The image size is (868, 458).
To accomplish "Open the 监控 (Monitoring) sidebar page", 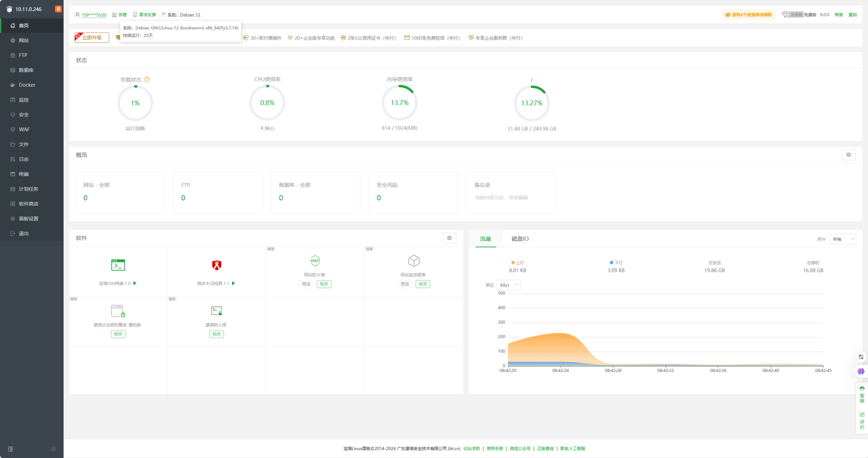I will 23,100.
